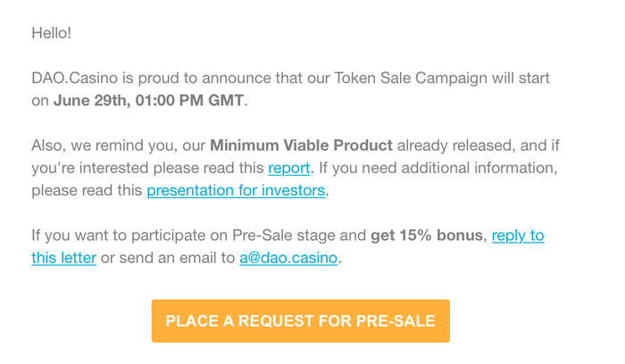Click the 'Also, we remind you' phrase
The image size is (625, 364).
(x=104, y=145)
